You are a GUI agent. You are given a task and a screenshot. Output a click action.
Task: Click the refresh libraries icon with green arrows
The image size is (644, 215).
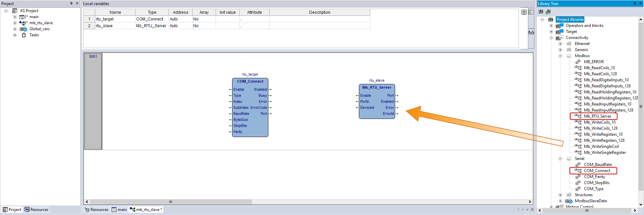click(x=548, y=12)
